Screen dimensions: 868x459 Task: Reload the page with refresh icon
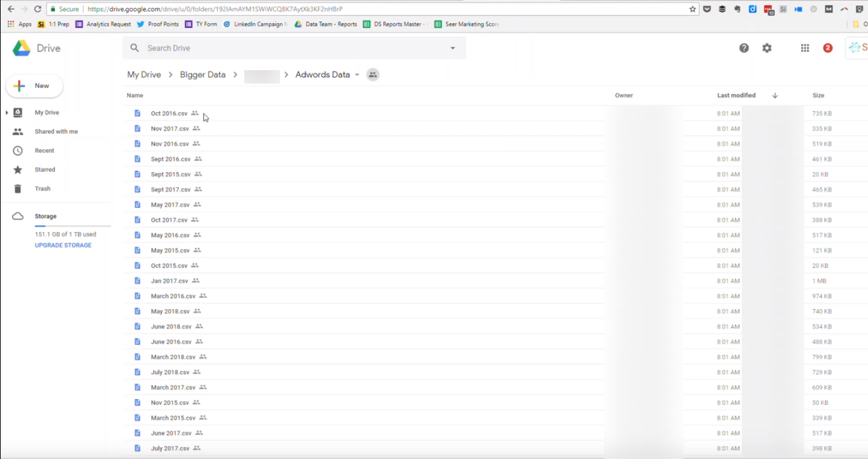(x=38, y=9)
